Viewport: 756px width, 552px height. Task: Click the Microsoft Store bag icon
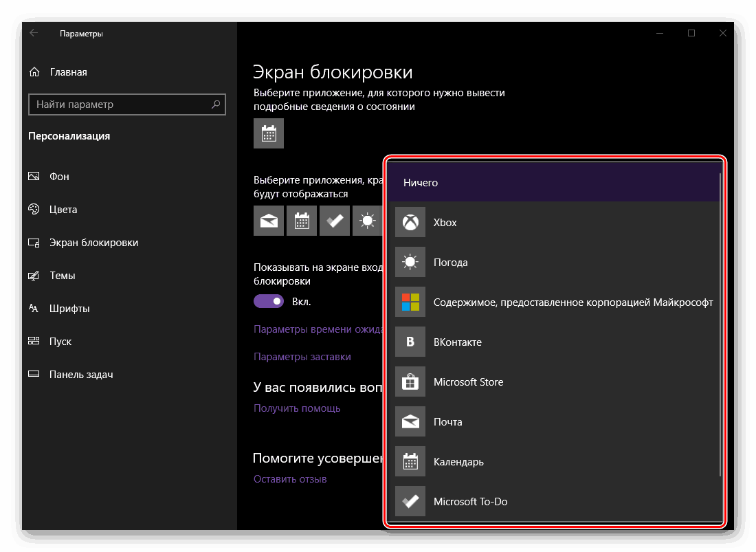coord(410,382)
